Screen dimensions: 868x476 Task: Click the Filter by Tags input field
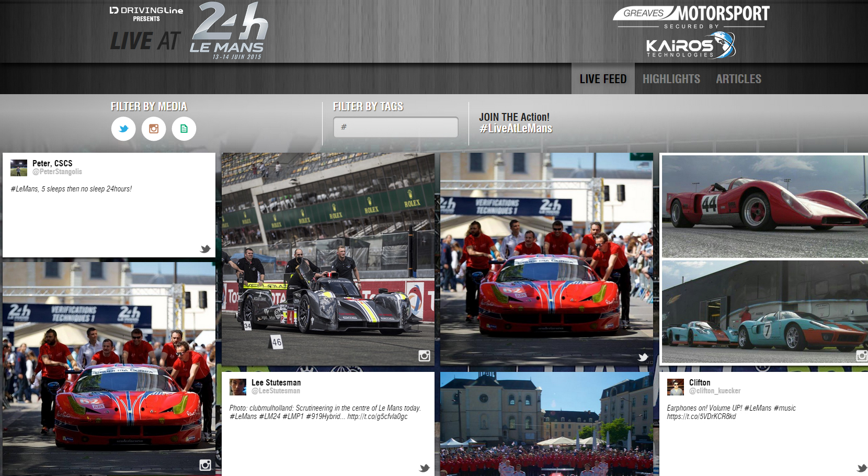click(396, 127)
